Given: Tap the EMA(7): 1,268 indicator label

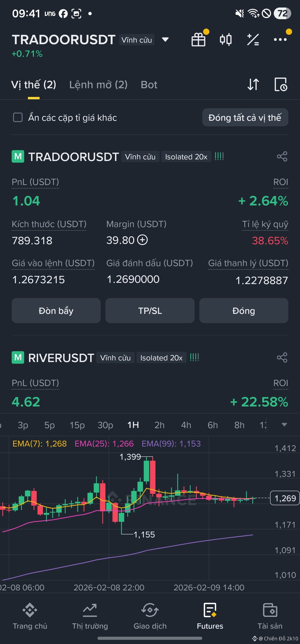Looking at the screenshot, I should click(39, 444).
